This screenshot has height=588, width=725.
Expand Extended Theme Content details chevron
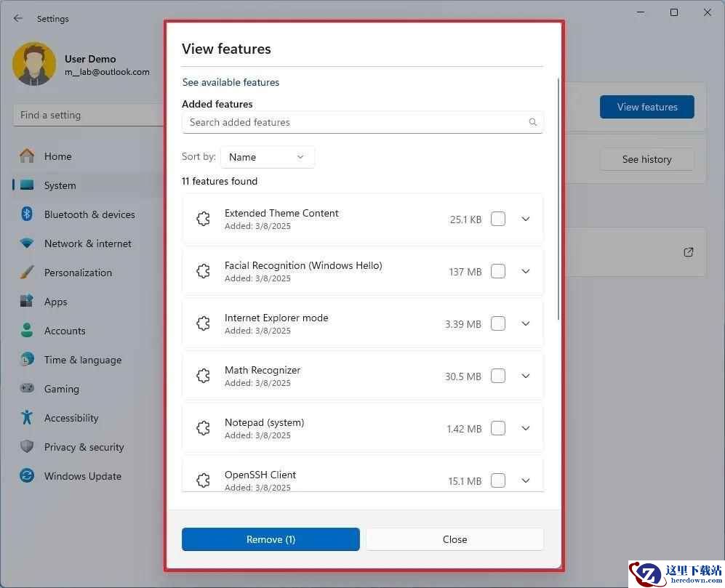tap(526, 219)
